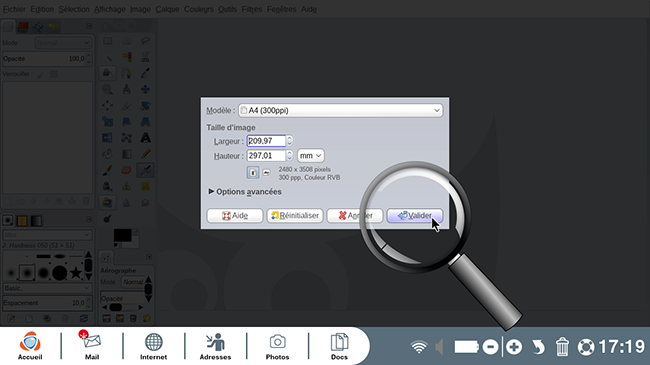Image resolution: width=650 pixels, height=365 pixels.
Task: Adjust the layers Opacité slider
Action: pyautogui.click(x=47, y=58)
